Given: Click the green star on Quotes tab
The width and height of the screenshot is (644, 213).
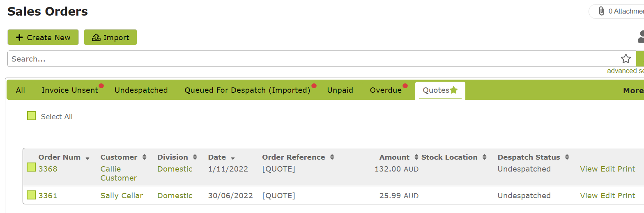Looking at the screenshot, I should (x=453, y=90).
